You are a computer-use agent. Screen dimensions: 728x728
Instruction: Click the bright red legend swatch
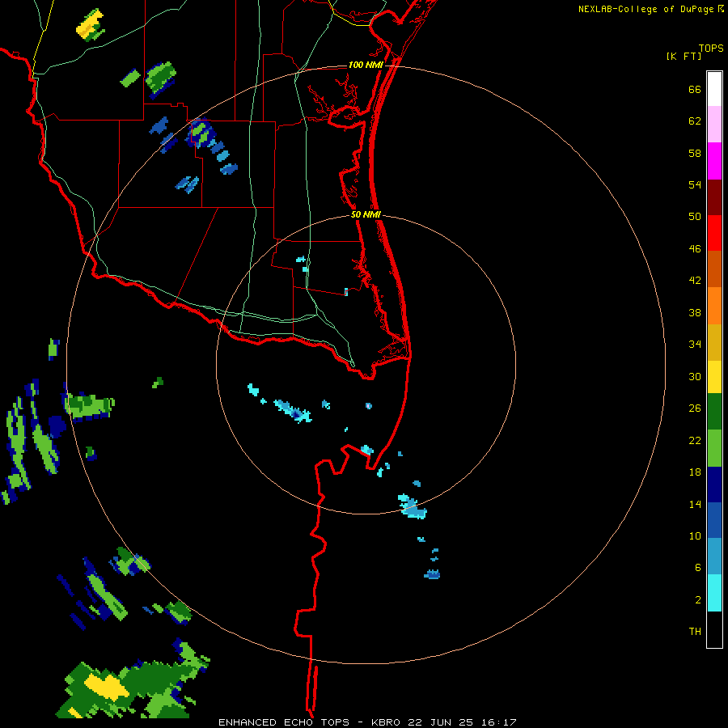tap(714, 233)
